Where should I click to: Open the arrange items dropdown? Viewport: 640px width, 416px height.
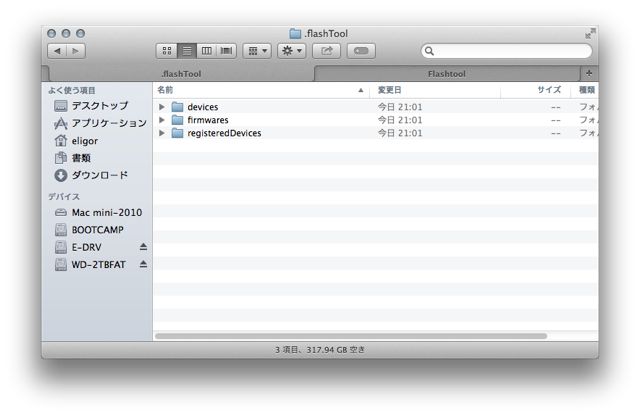257,51
